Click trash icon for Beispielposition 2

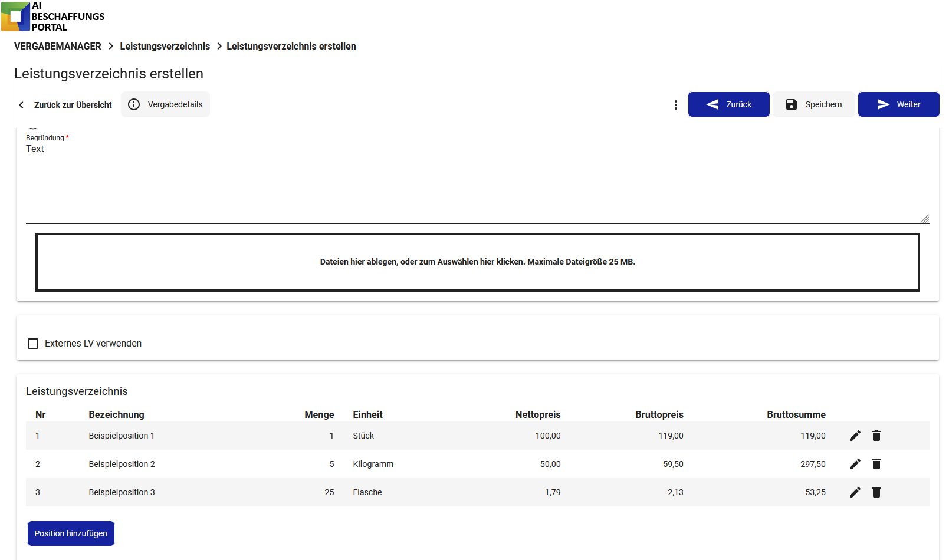876,464
